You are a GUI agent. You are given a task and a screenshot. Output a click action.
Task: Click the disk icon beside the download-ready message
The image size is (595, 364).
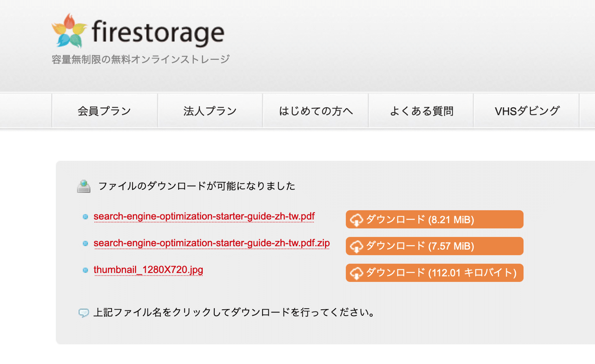[83, 185]
